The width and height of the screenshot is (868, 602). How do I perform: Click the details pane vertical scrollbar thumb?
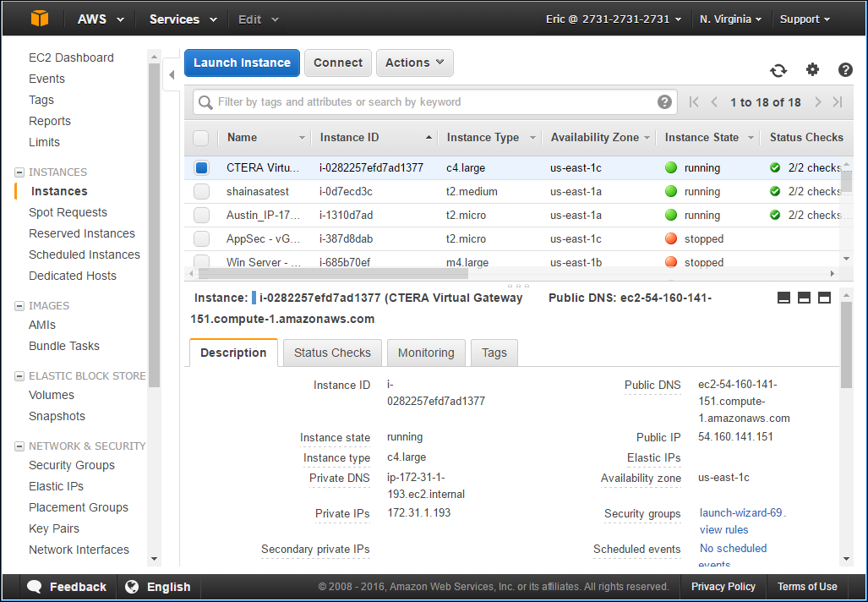[846, 345]
